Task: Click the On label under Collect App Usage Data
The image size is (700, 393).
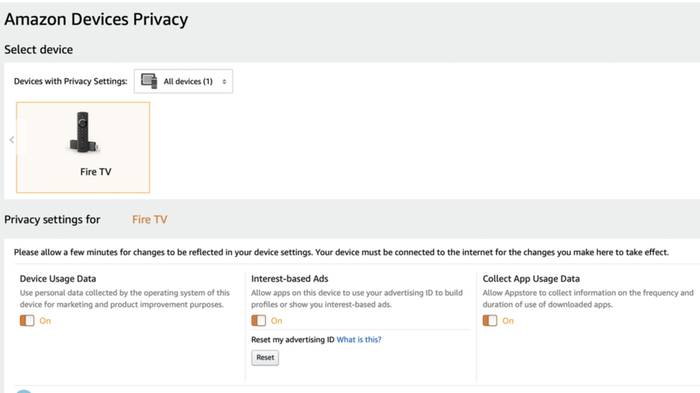Action: pyautogui.click(x=508, y=321)
